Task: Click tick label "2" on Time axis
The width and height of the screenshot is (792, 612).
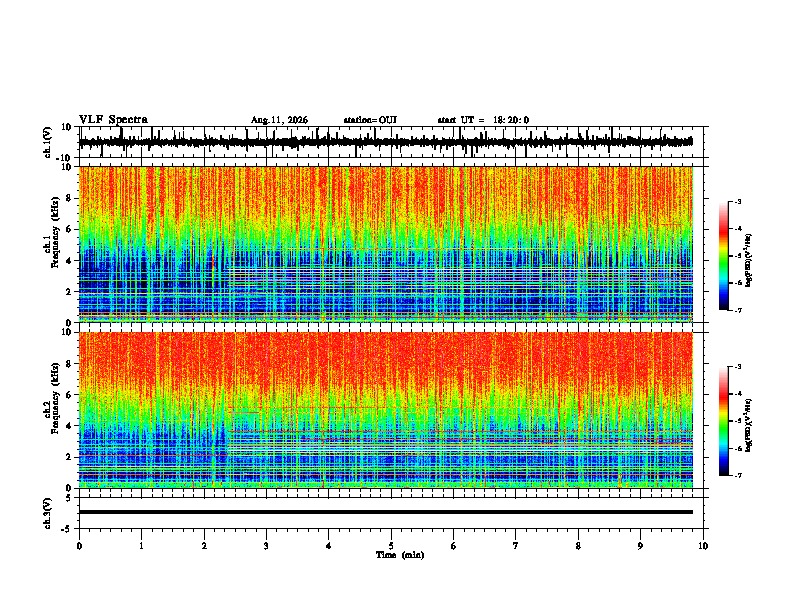Action: click(x=204, y=546)
